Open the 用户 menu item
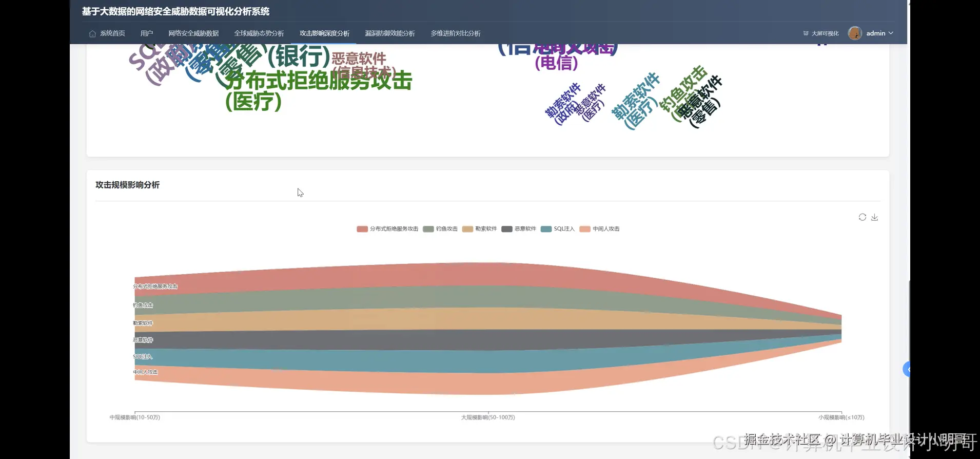980x459 pixels. [x=147, y=33]
